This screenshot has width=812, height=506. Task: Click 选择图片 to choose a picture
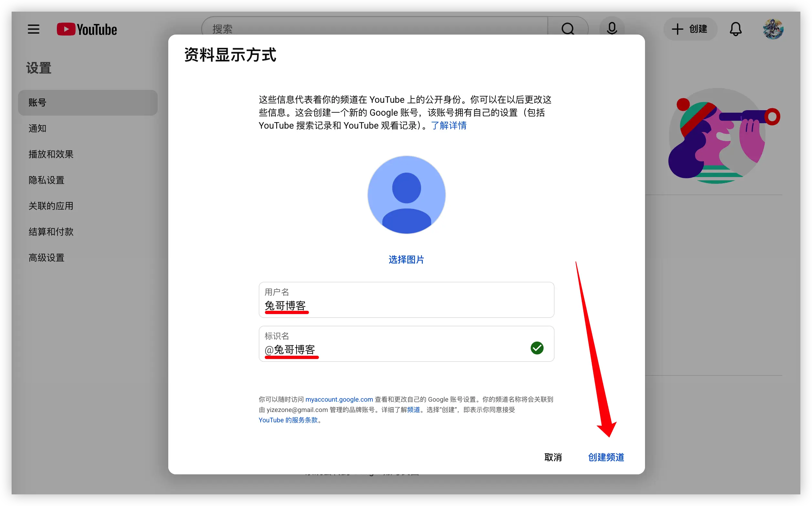point(406,259)
